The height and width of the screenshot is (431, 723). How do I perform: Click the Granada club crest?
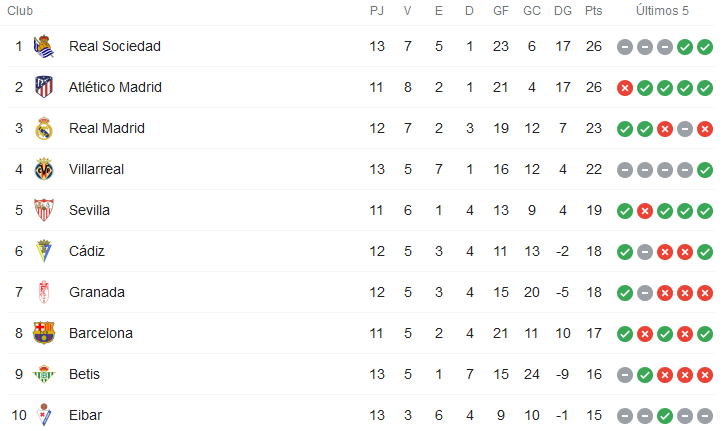tap(44, 292)
